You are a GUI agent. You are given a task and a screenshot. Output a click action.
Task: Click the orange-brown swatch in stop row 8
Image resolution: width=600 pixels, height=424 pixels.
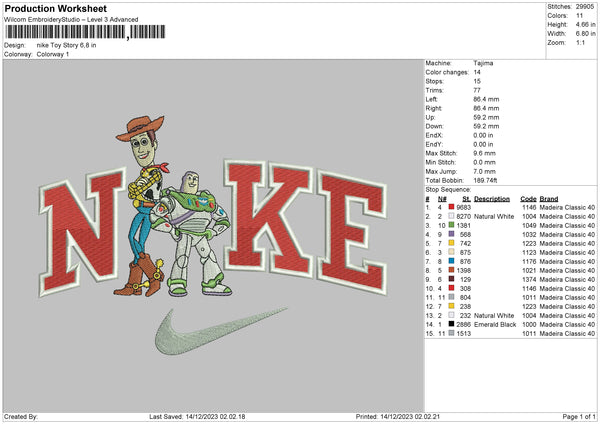click(452, 270)
